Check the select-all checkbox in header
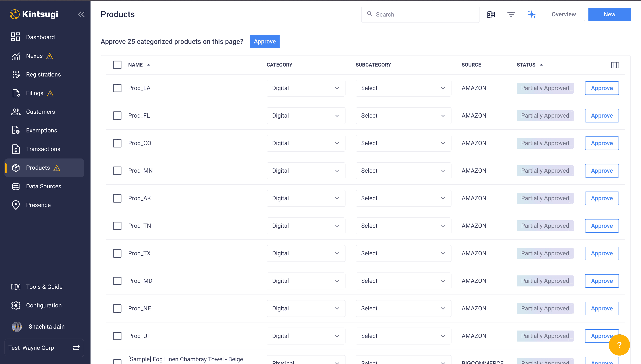 pos(117,65)
